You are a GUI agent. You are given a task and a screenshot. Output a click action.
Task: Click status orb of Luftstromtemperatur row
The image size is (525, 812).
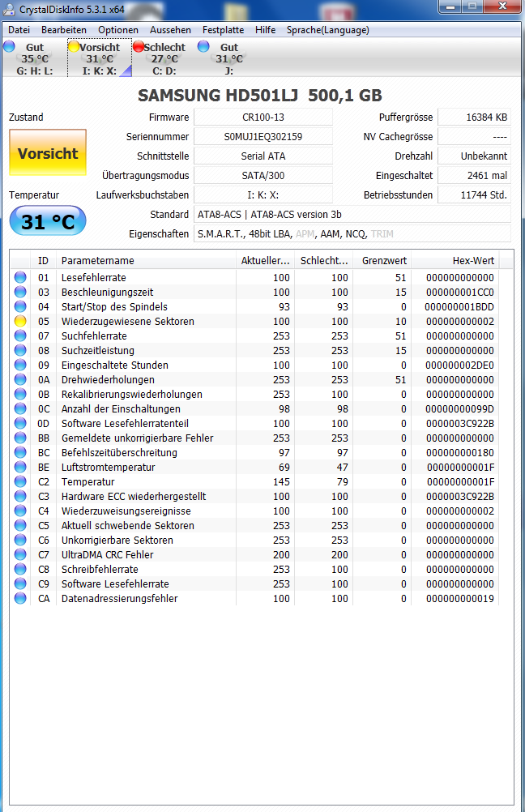pyautogui.click(x=20, y=467)
